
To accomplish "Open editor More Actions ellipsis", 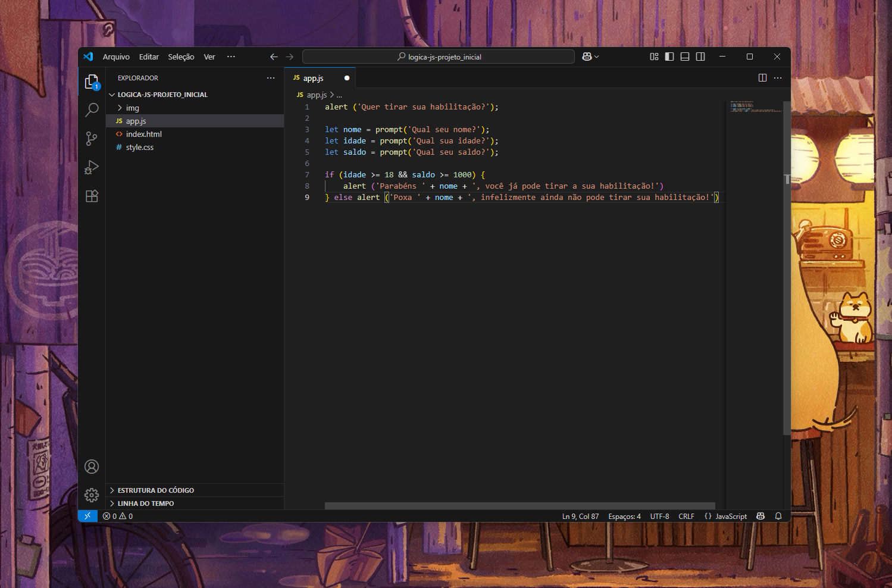I will pyautogui.click(x=778, y=78).
